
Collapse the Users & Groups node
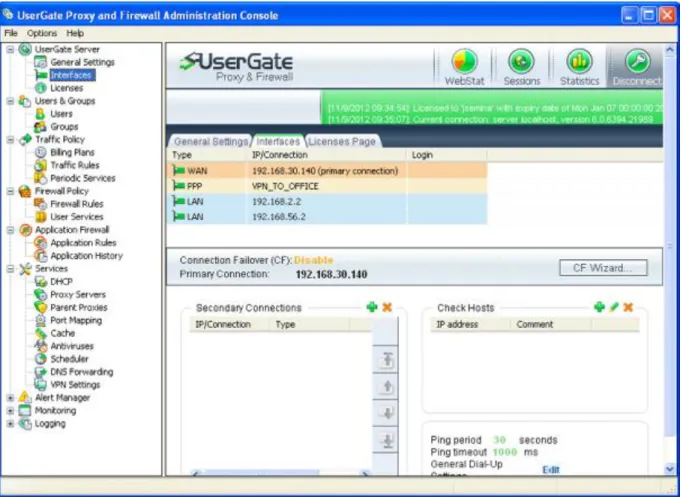tap(10, 101)
